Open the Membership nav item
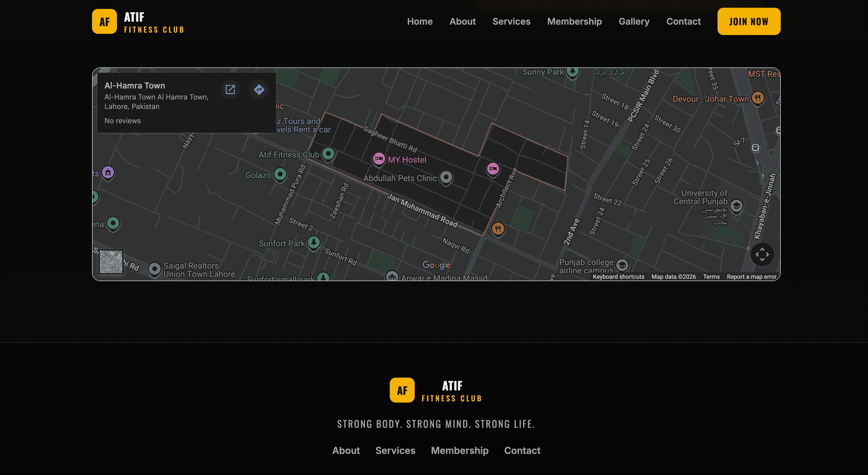The image size is (868, 475). [x=574, y=21]
